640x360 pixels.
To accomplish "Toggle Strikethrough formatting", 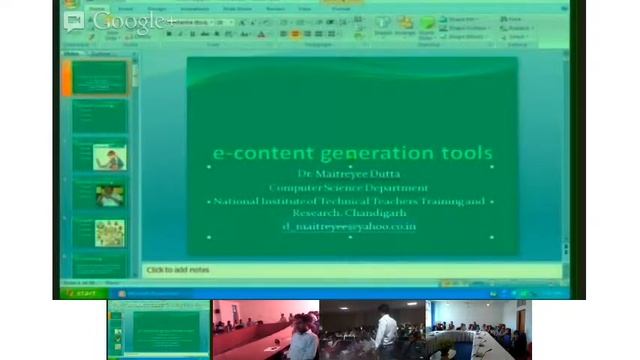I will pyautogui.click(x=204, y=34).
